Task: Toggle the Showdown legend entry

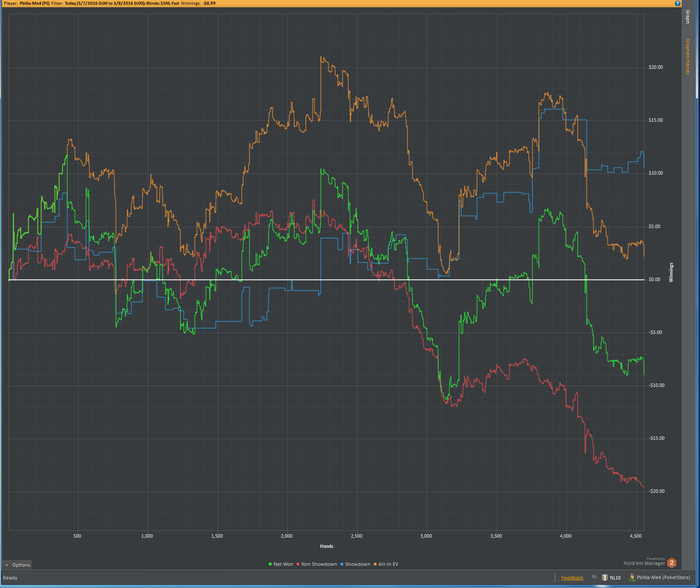Action: pos(355,564)
